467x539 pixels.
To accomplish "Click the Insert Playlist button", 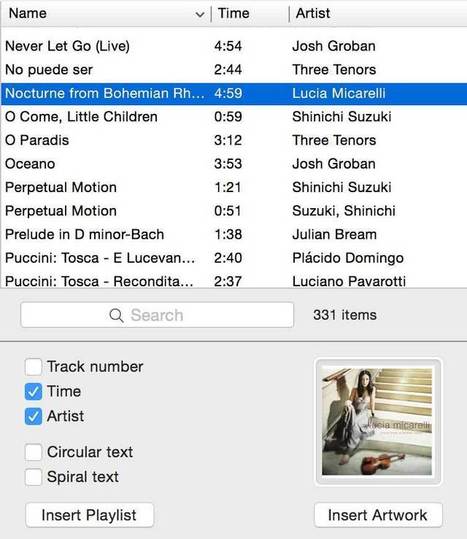I will pos(89,515).
